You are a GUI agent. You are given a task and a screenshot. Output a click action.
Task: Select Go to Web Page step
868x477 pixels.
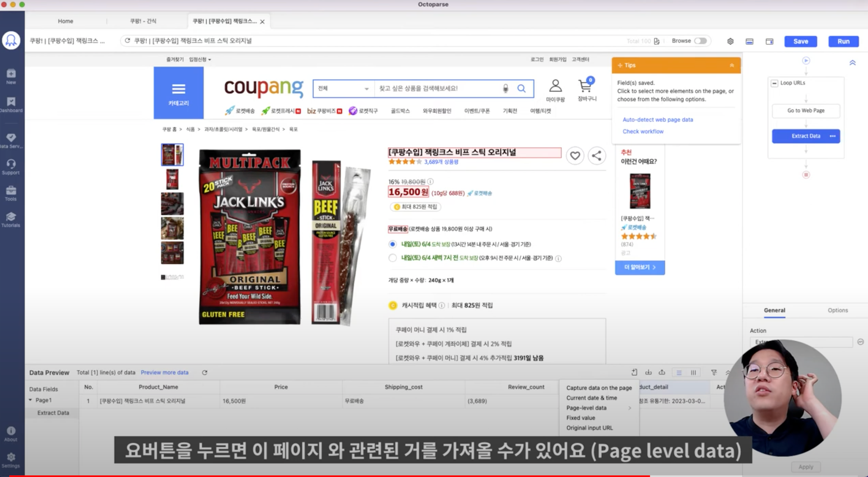806,111
